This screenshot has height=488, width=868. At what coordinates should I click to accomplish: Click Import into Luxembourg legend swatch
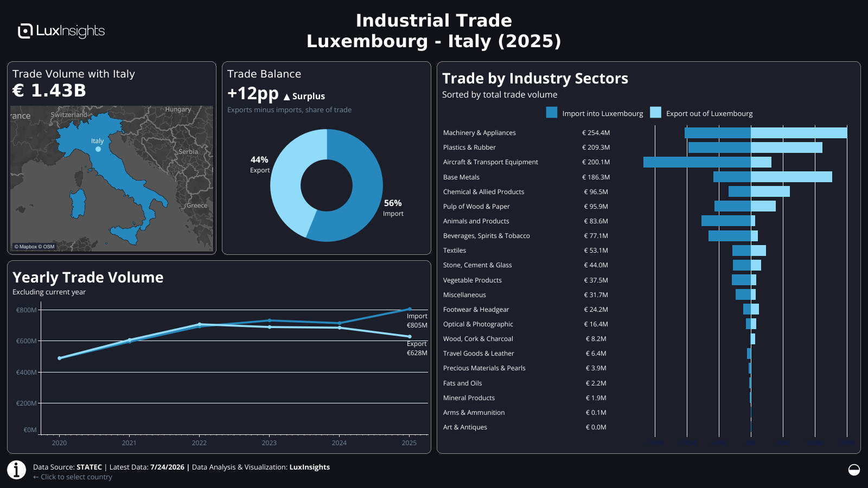552,113
